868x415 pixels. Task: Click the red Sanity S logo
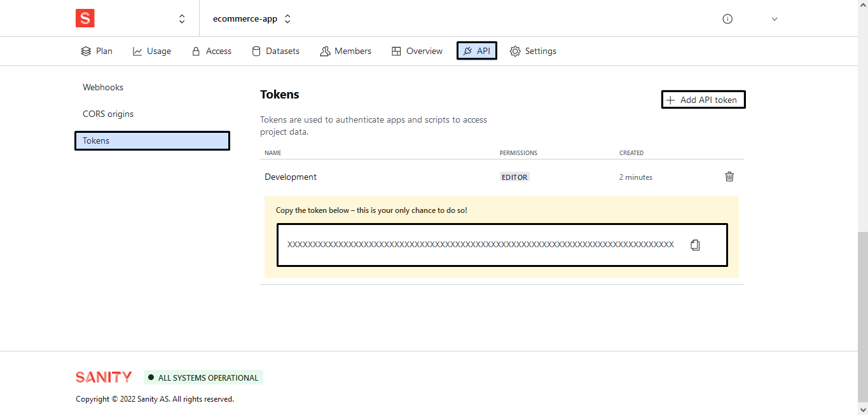pyautogui.click(x=85, y=18)
